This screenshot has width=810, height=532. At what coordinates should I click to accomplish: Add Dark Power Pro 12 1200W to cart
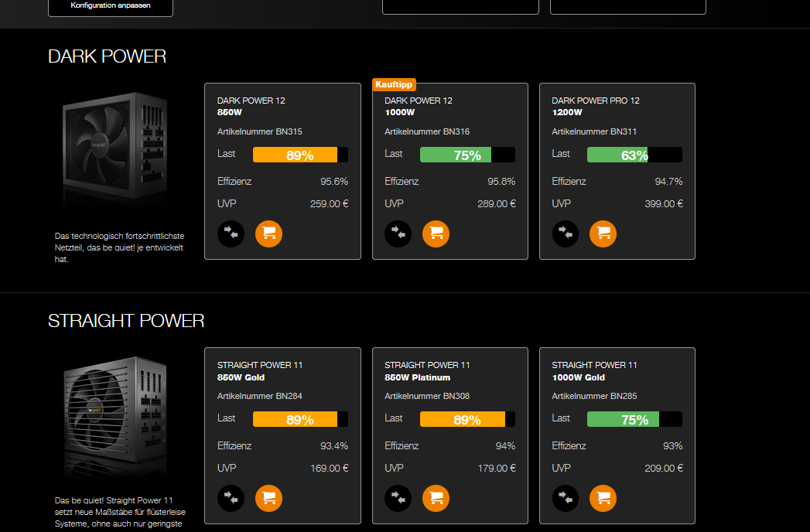tap(603, 234)
